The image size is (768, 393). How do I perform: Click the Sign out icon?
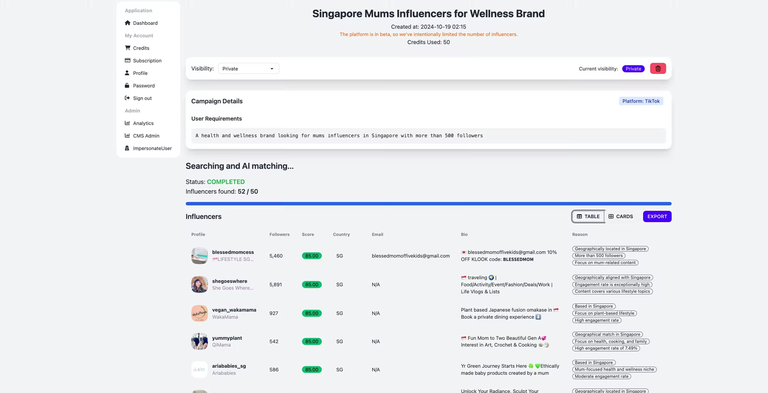point(127,98)
